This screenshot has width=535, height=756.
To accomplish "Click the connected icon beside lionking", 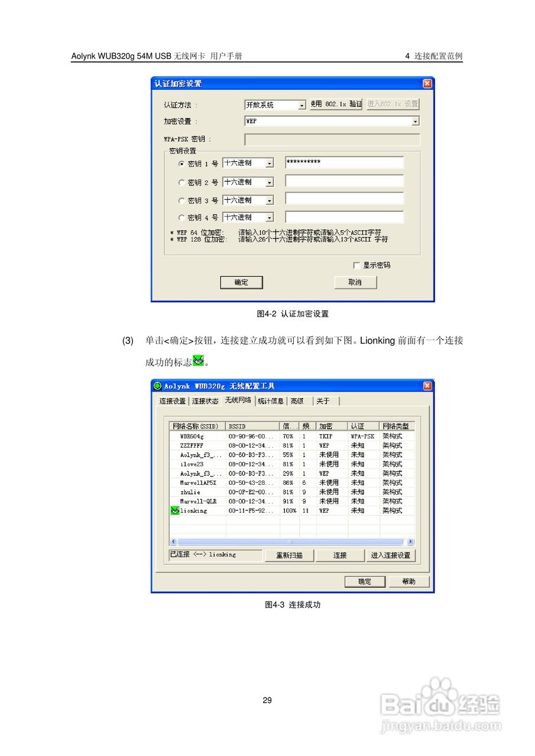I will (175, 511).
